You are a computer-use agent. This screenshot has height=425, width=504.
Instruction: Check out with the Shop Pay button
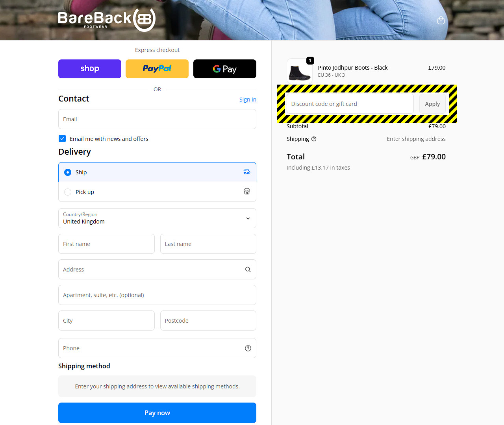point(90,69)
